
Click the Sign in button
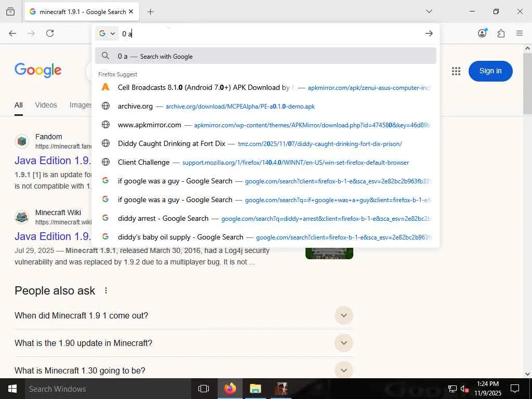click(490, 71)
